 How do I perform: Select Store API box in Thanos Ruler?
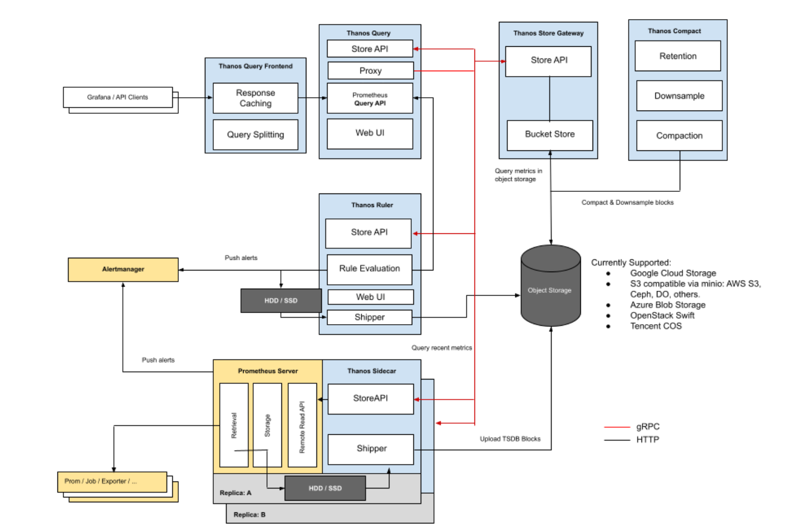tap(369, 233)
